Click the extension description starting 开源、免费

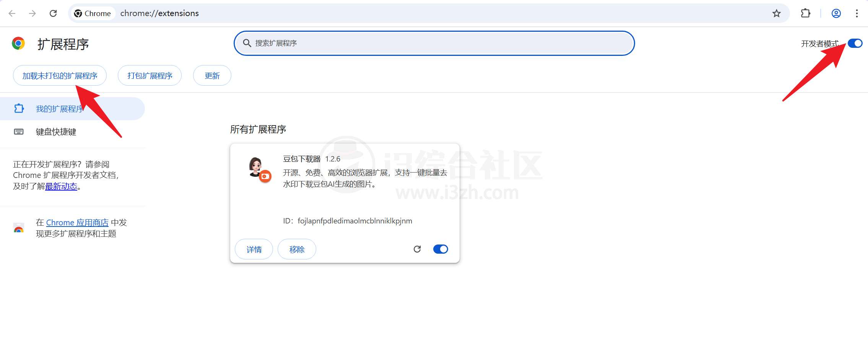click(365, 178)
